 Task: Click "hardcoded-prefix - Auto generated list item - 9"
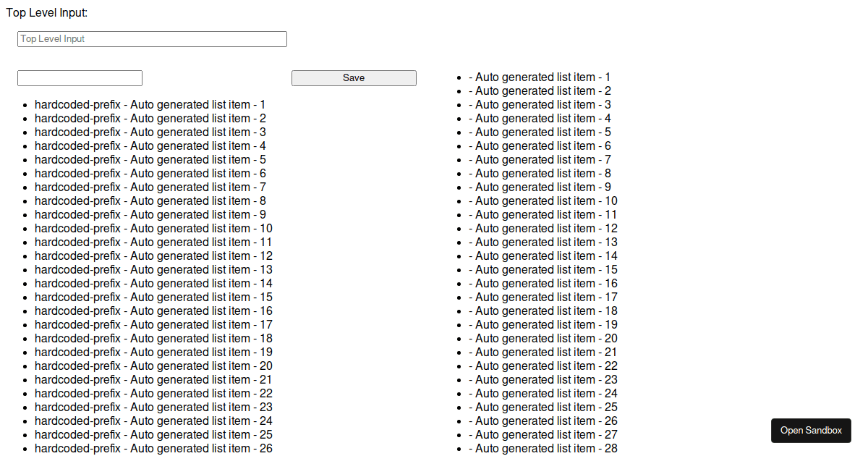(x=150, y=215)
